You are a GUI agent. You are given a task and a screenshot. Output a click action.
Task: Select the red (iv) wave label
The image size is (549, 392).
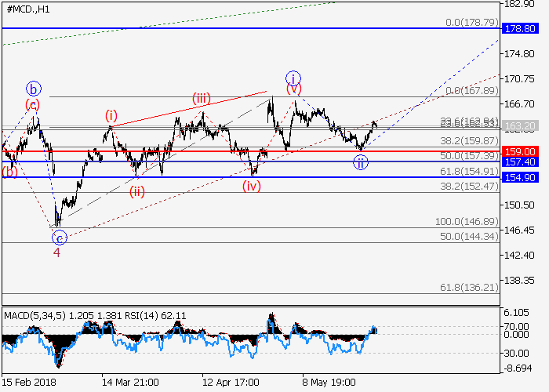[251, 186]
